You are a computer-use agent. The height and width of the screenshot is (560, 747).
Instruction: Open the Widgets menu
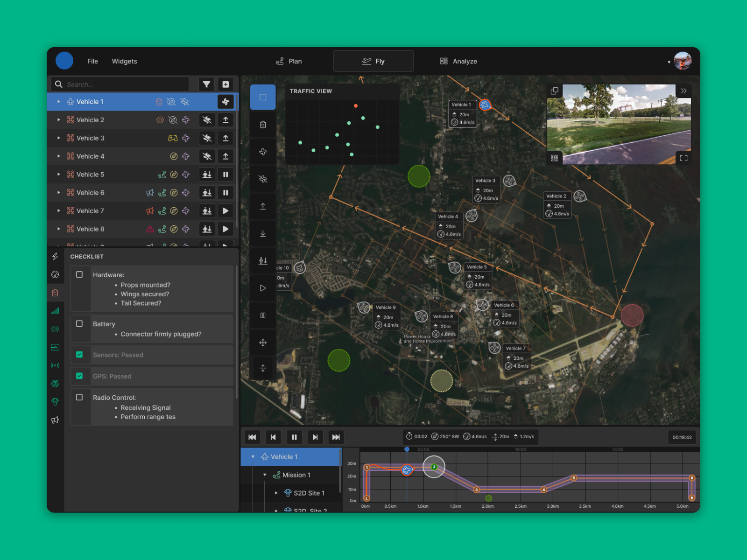(124, 61)
